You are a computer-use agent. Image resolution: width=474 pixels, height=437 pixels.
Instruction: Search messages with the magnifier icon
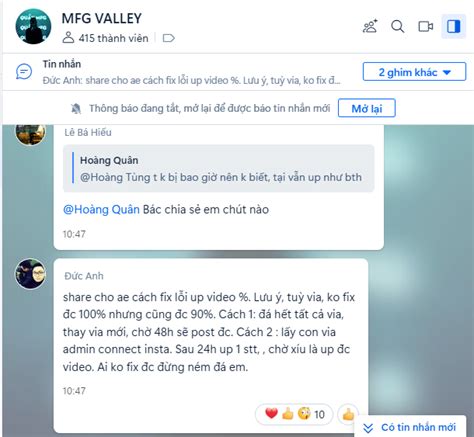(398, 26)
